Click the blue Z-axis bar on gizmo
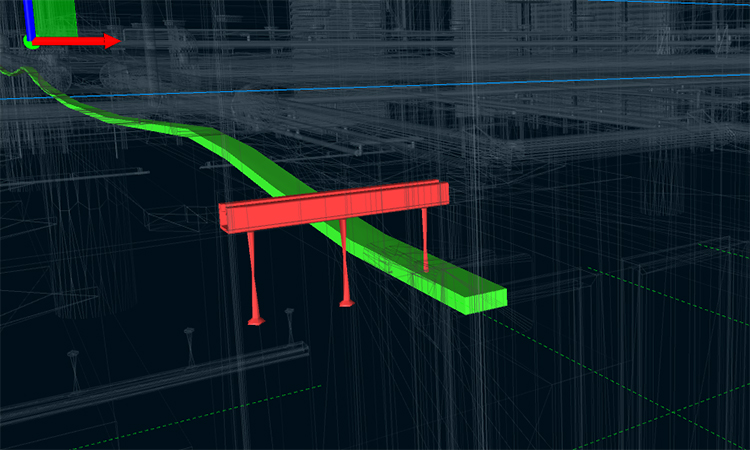This screenshot has width=750, height=450. click(29, 18)
